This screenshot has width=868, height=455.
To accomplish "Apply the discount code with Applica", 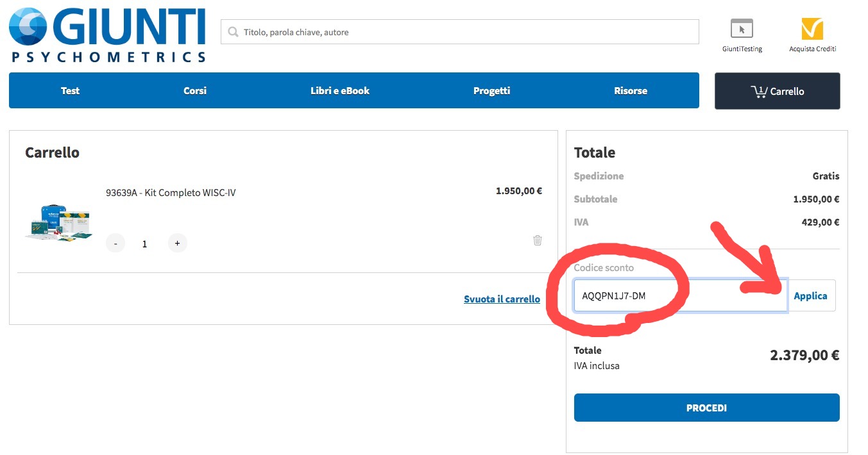I will pyautogui.click(x=811, y=295).
